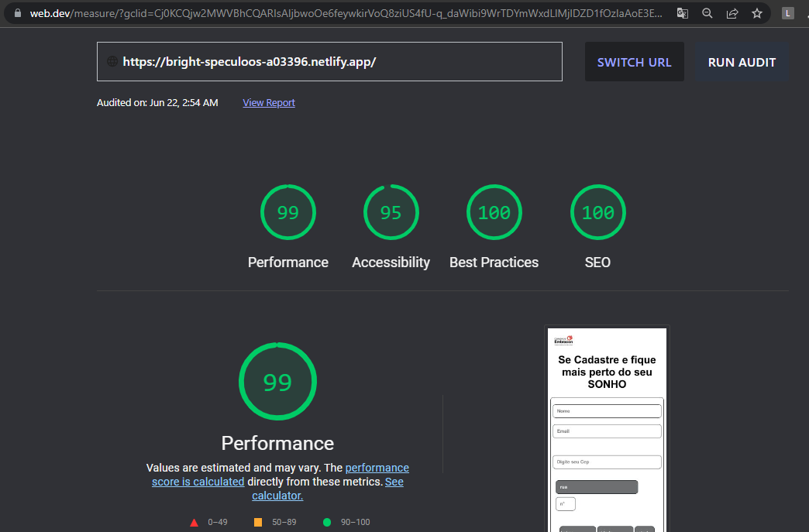Screen dimensions: 809x532
Task: Click the Accessibility 95 score gauge
Action: point(391,212)
